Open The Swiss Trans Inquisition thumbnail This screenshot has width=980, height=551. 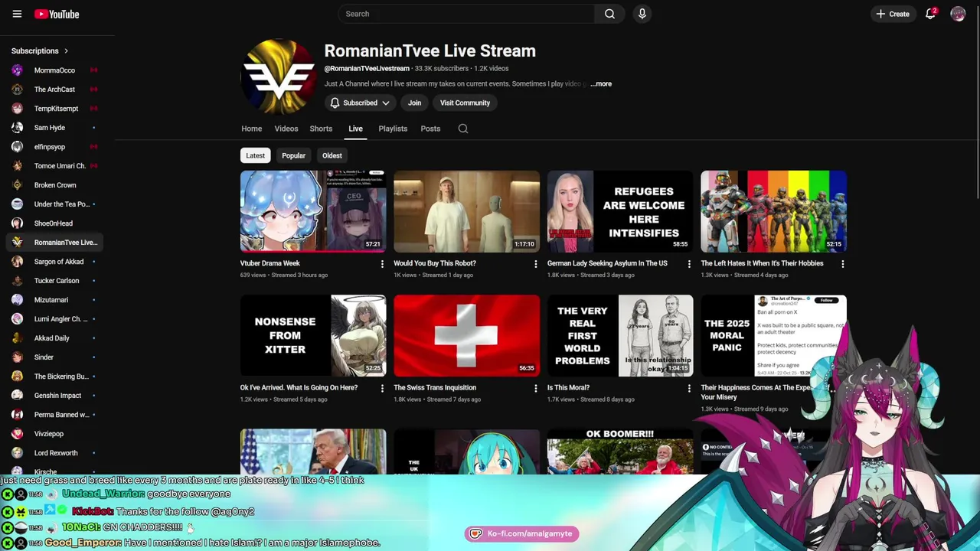(x=466, y=335)
